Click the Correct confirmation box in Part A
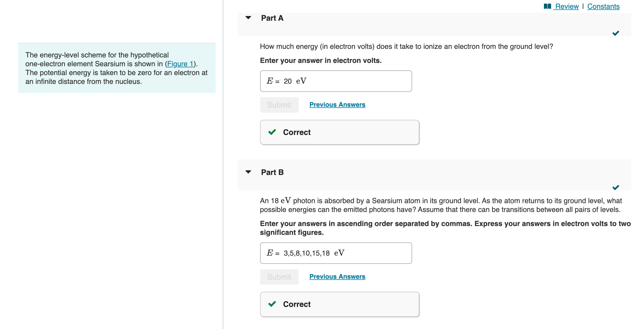This screenshot has height=329, width=644. coord(339,132)
